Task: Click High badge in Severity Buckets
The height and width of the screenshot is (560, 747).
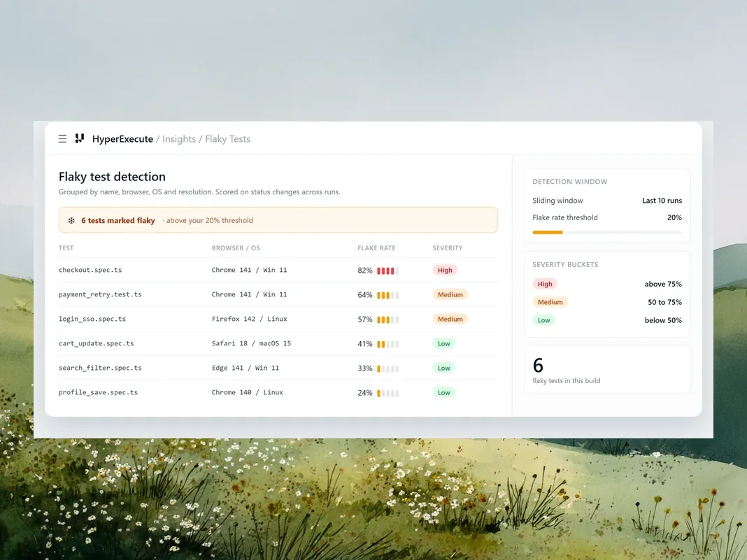Action: point(545,284)
